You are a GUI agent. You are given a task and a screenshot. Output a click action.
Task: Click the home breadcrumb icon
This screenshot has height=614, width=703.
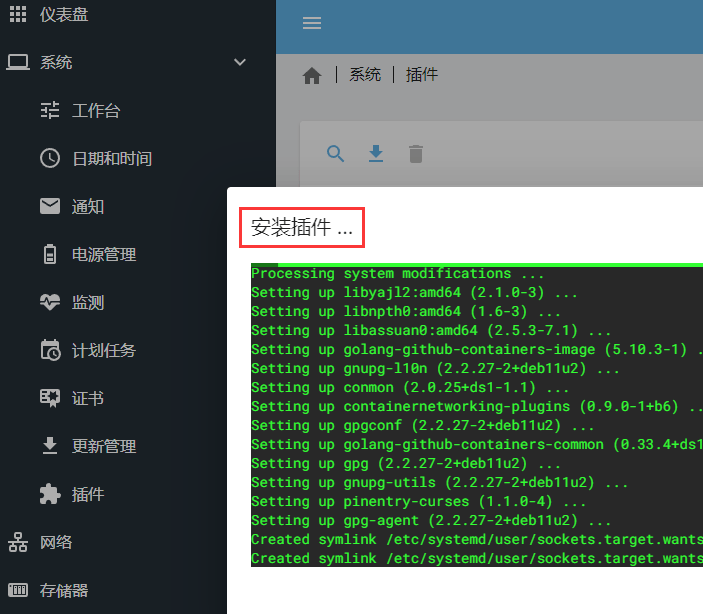pyautogui.click(x=312, y=75)
